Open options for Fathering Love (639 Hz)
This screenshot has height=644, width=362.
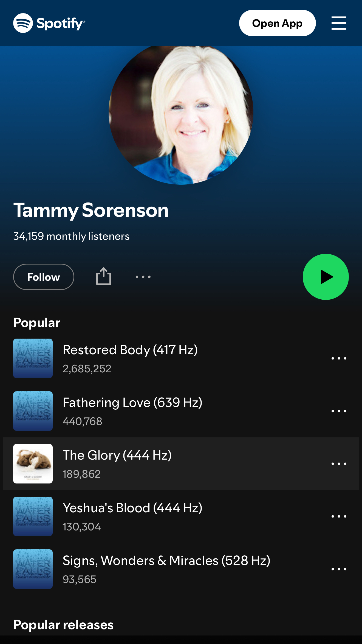[339, 411]
